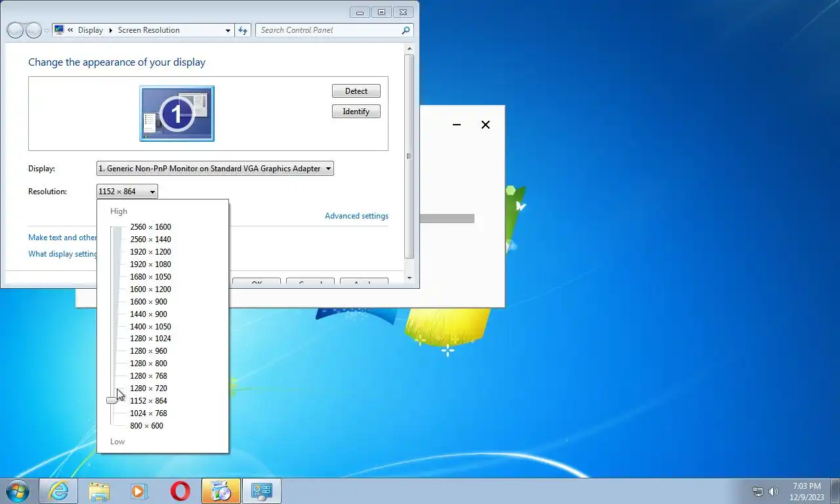The image size is (840, 504).
Task: Click Display in the breadcrumb path
Action: [90, 30]
